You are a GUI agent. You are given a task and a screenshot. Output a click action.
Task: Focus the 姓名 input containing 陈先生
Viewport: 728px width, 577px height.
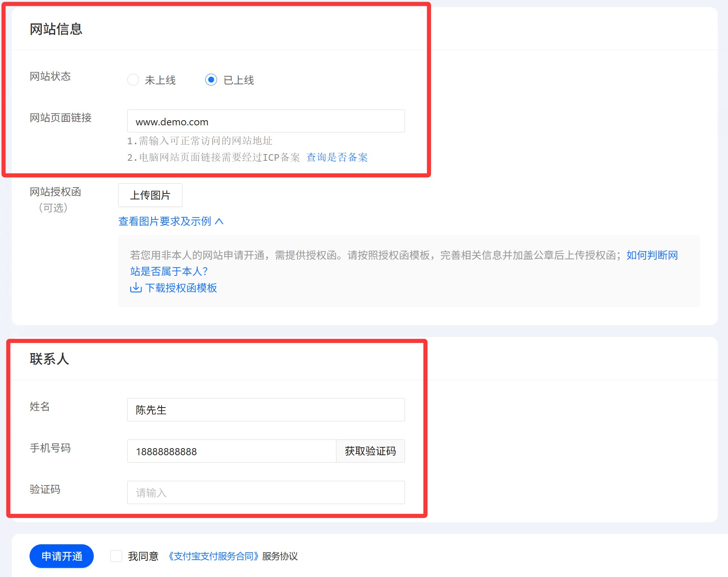point(266,410)
